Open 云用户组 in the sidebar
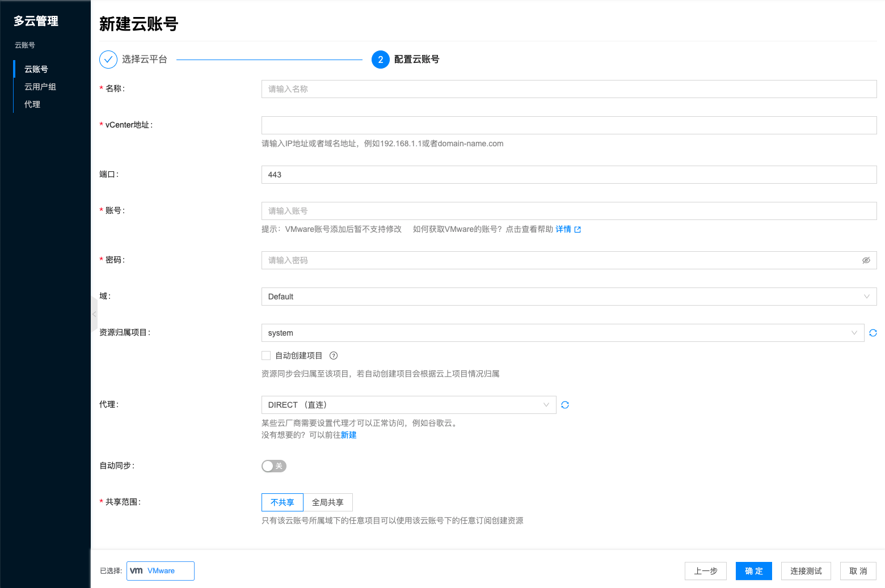 coord(40,87)
